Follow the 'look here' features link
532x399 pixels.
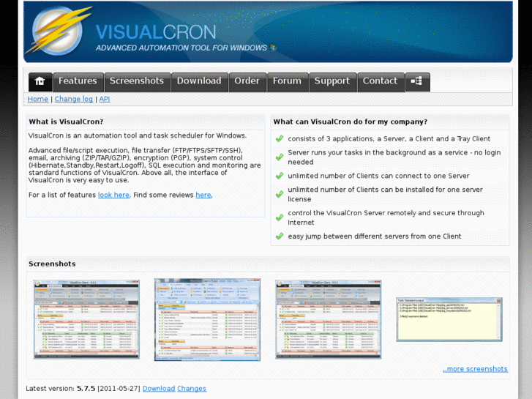click(x=113, y=195)
